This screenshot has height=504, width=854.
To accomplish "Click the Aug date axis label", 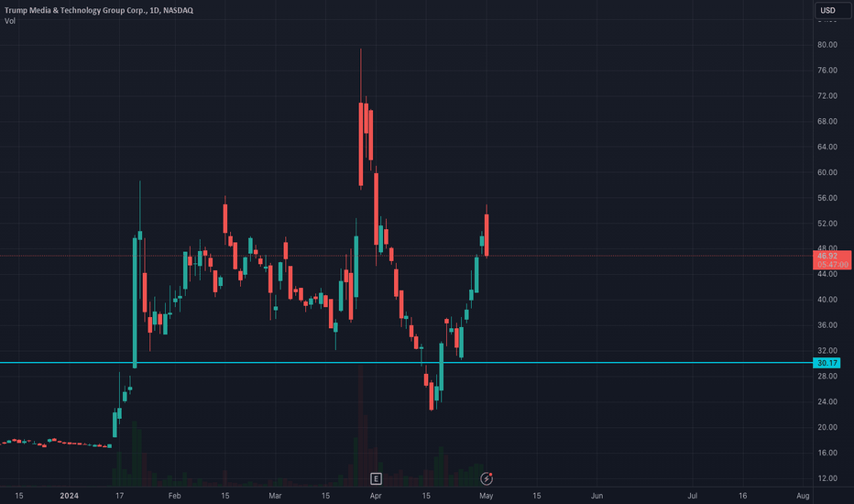I will [803, 496].
